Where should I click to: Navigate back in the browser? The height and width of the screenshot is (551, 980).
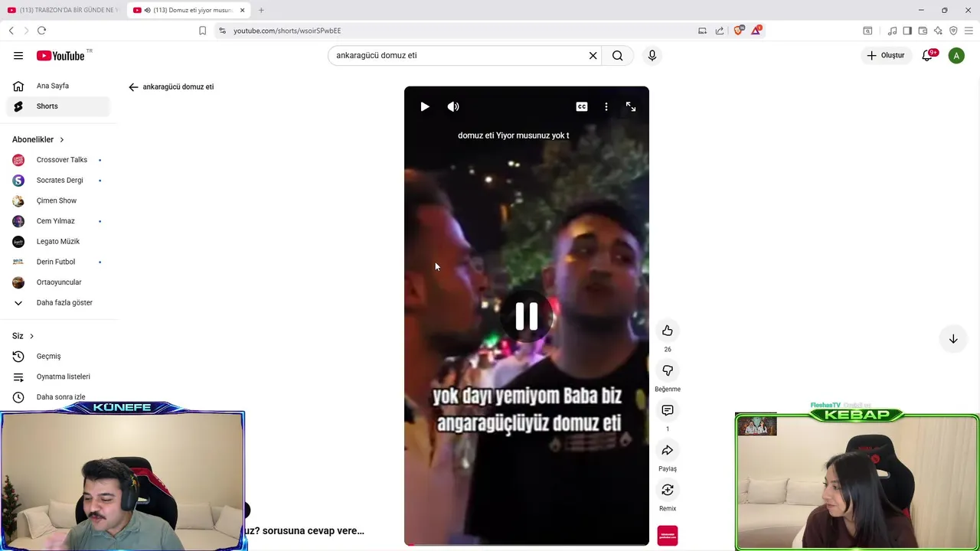pyautogui.click(x=11, y=31)
